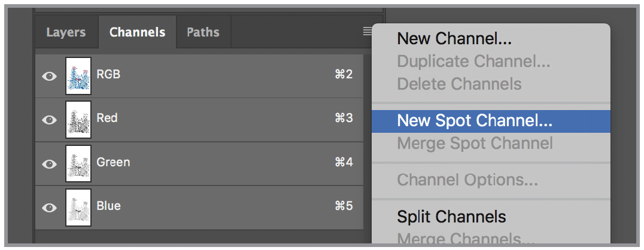Switch to the Layers tab
Viewport: 644px width, 250px height.
click(66, 32)
